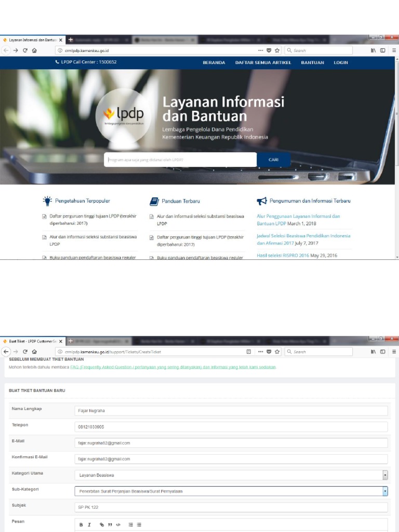Click the Nama Lengkap field
This screenshot has width=399, height=532.
coord(231,410)
